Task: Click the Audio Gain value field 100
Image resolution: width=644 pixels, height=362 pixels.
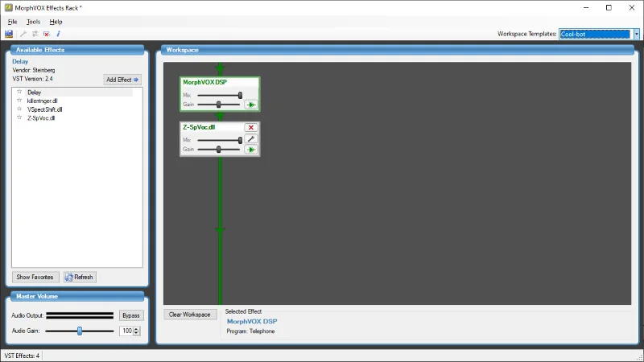Action: 126,331
